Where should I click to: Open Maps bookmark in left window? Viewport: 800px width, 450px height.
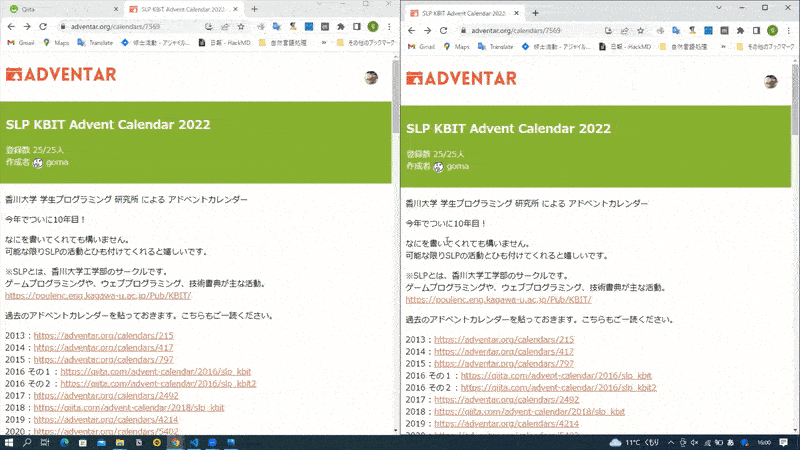[56, 43]
